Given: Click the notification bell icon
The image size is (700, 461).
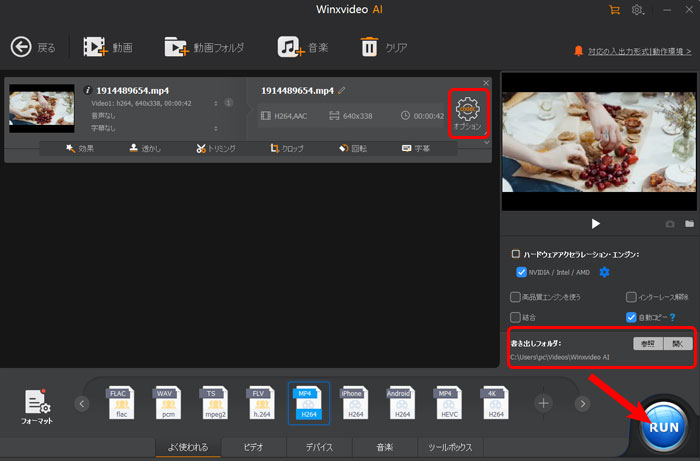Looking at the screenshot, I should point(579,51).
